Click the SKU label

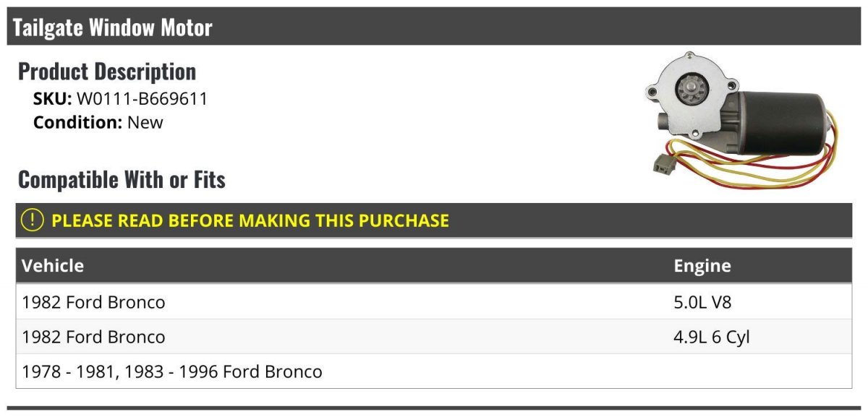pos(53,99)
